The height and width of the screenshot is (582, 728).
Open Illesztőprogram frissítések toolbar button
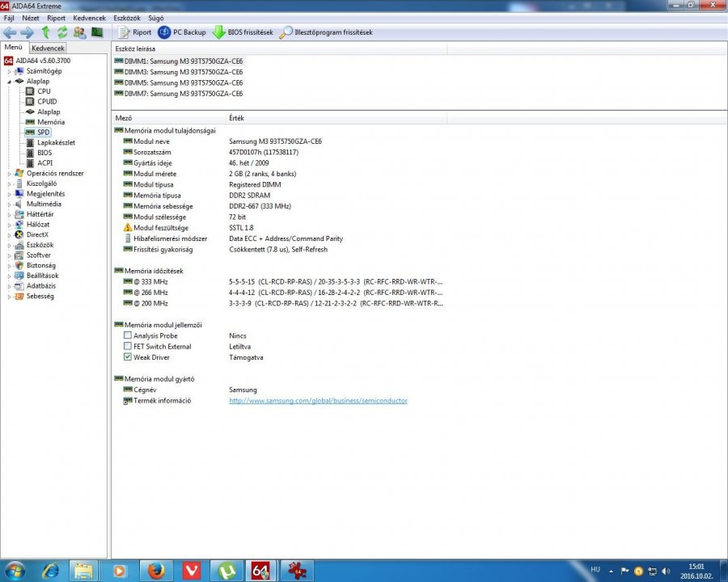pyautogui.click(x=327, y=32)
